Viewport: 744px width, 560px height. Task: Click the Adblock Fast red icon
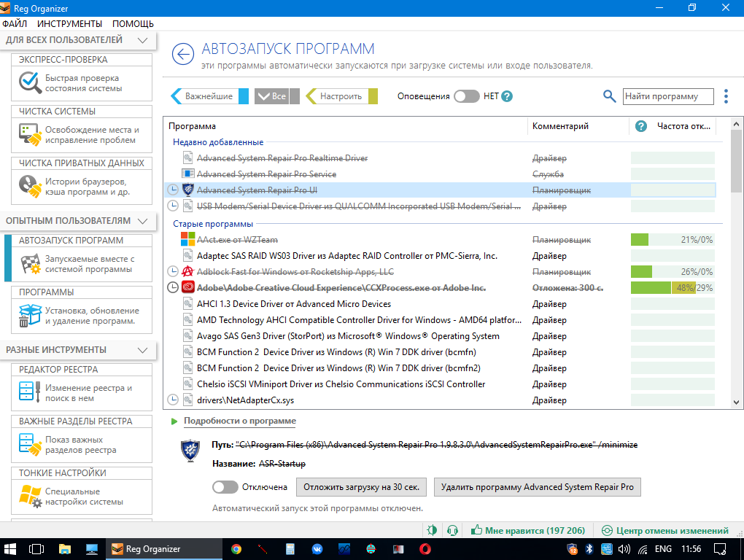pyautogui.click(x=188, y=272)
